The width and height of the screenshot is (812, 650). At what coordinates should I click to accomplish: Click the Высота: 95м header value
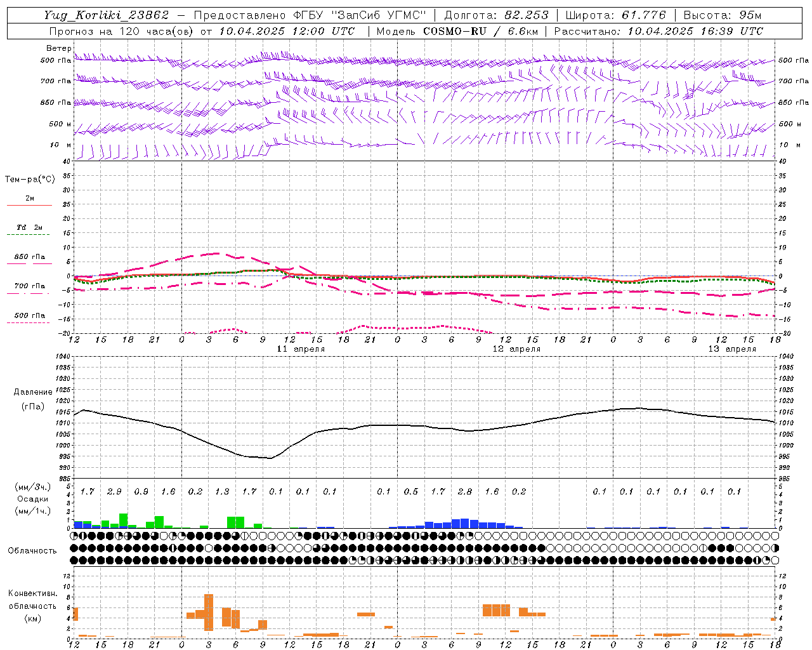tap(721, 15)
